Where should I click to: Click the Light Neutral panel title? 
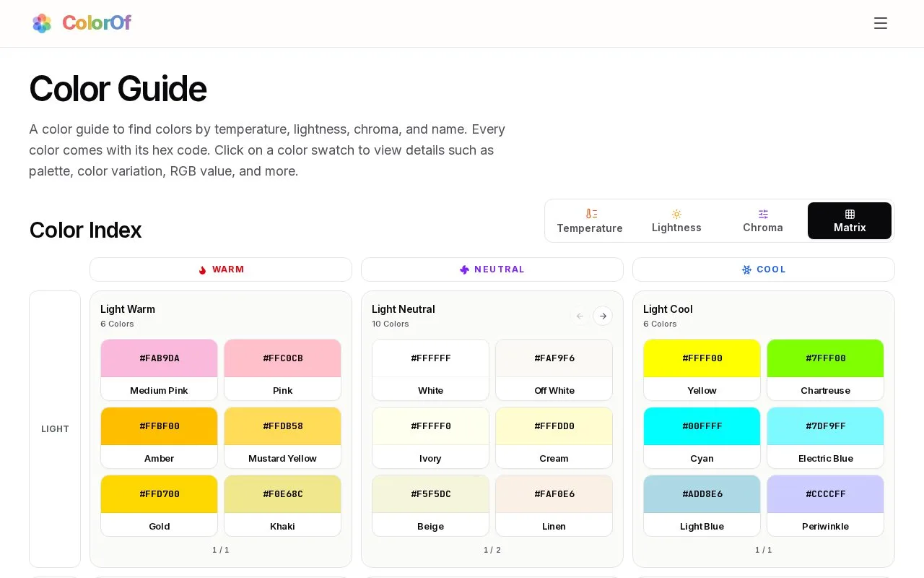404,309
